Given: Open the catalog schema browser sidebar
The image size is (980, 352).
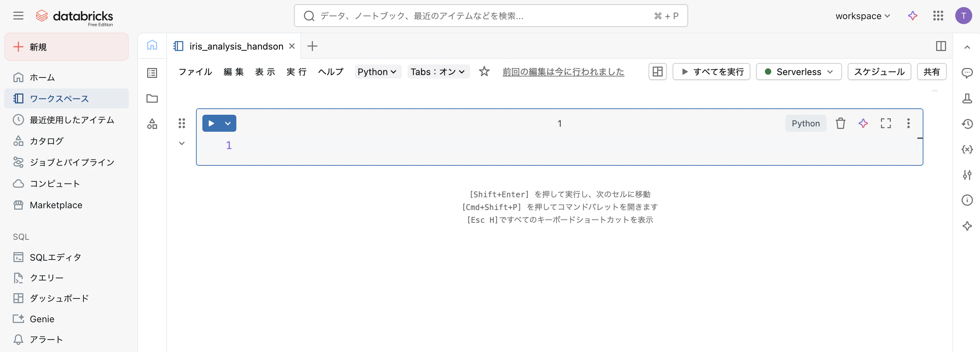Looking at the screenshot, I should (152, 124).
